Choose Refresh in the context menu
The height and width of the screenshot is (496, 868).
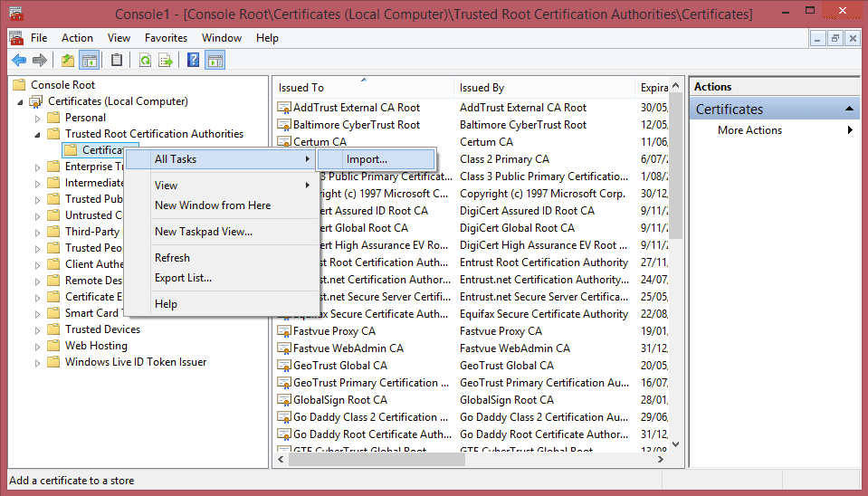[x=222, y=258]
